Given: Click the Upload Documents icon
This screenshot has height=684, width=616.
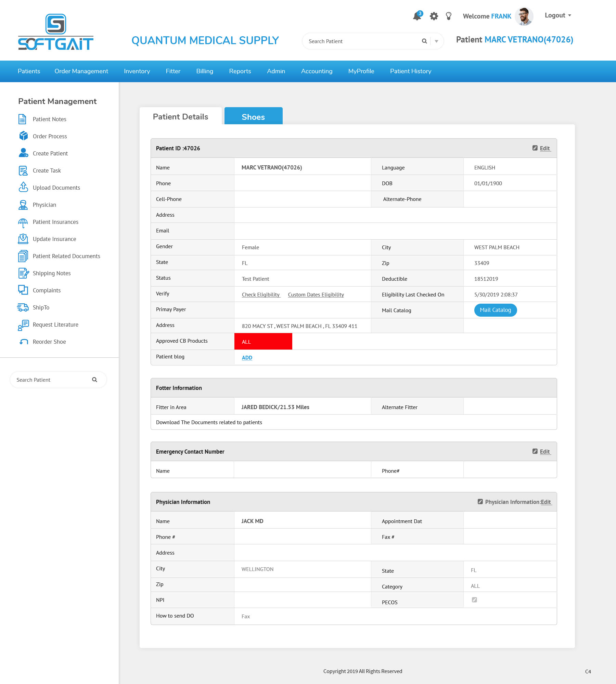Looking at the screenshot, I should (23, 187).
